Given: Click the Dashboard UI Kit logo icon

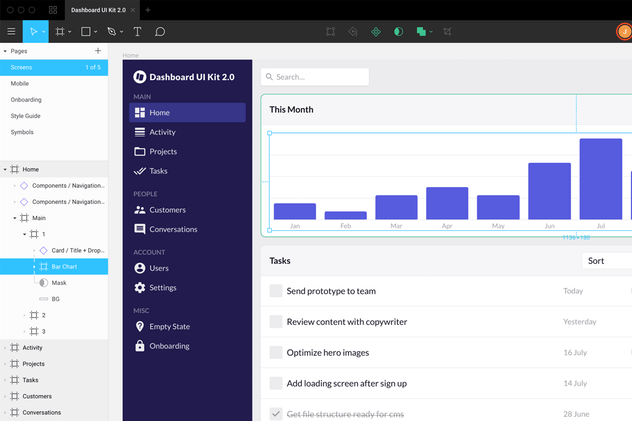Looking at the screenshot, I should (x=139, y=77).
